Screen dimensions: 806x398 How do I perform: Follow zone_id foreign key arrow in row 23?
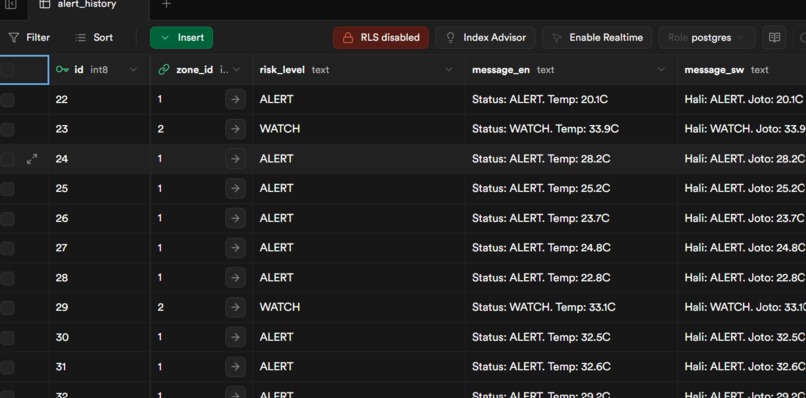coord(235,129)
